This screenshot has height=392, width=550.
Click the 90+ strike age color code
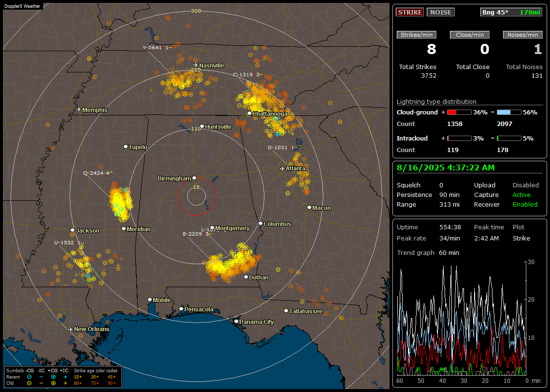point(112,383)
